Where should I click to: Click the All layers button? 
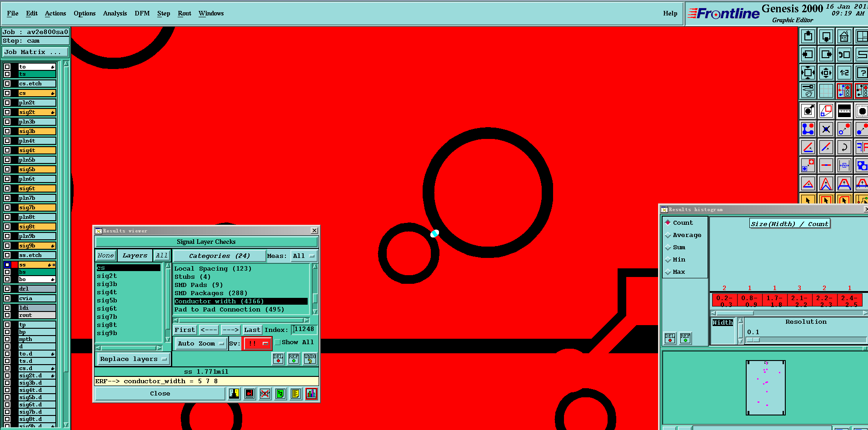(162, 256)
